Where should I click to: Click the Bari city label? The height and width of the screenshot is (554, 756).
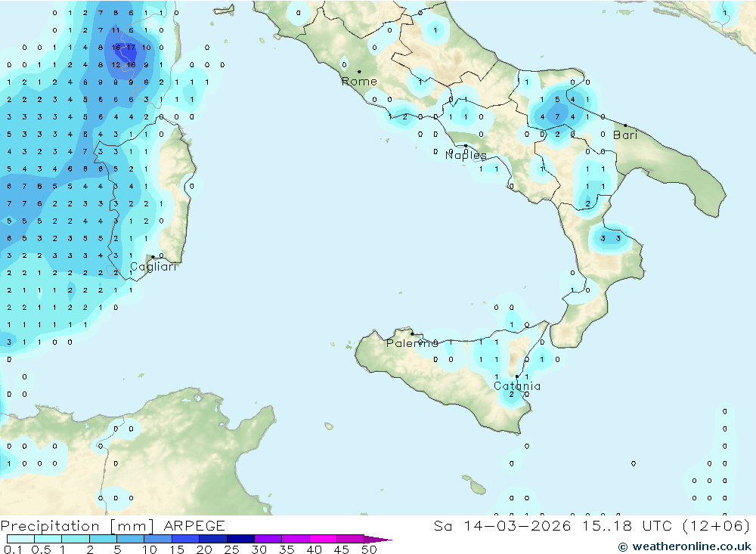click(625, 135)
